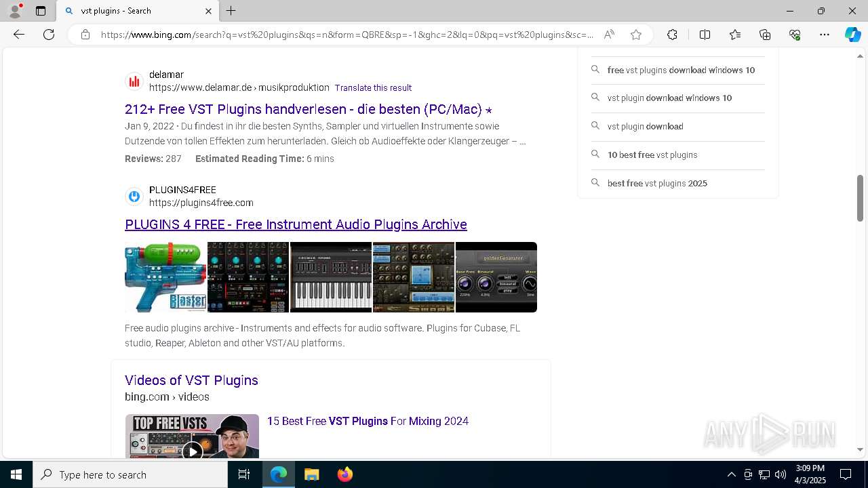The image size is (868, 488).
Task: Open the Extensions puzzle icon
Action: point(672,35)
